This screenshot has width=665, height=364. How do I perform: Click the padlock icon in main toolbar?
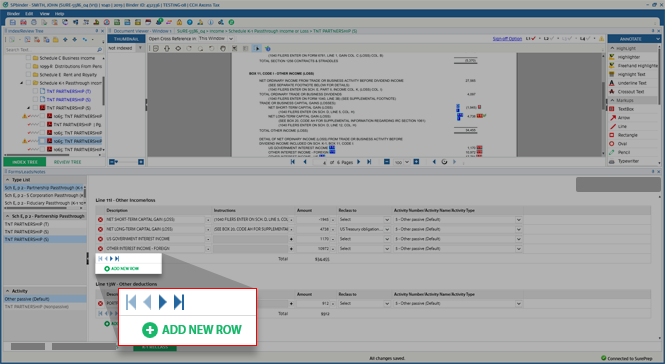tap(179, 22)
